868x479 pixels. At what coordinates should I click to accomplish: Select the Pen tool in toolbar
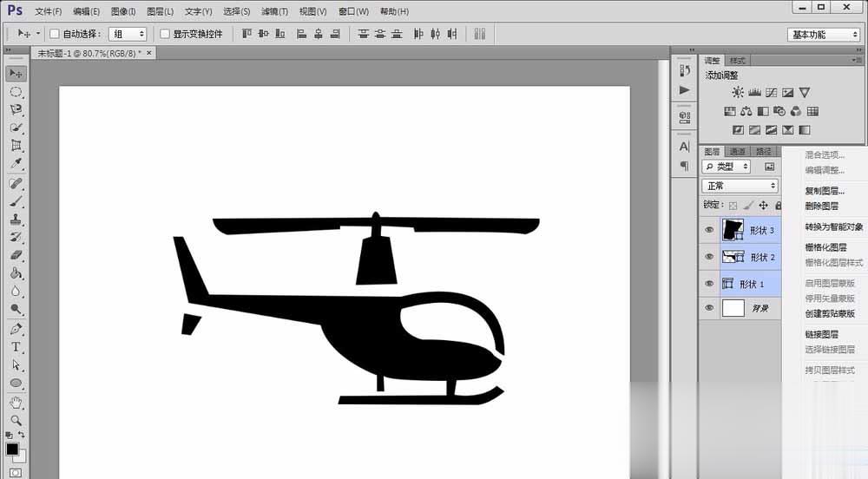(x=16, y=329)
